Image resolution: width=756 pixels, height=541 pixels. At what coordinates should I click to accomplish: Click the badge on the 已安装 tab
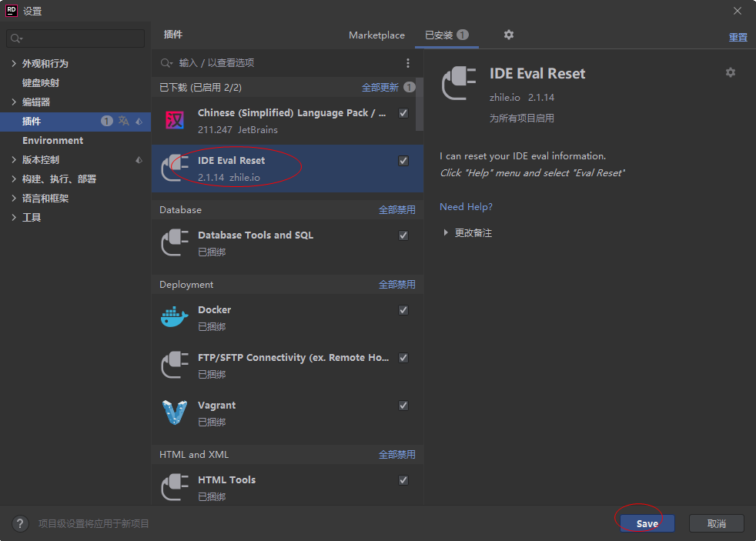tap(463, 35)
